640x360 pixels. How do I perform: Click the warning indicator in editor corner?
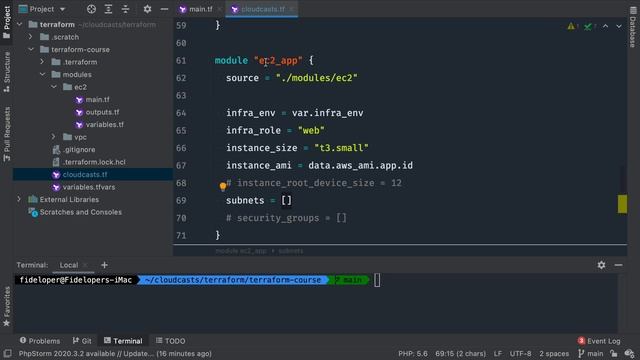click(x=572, y=27)
